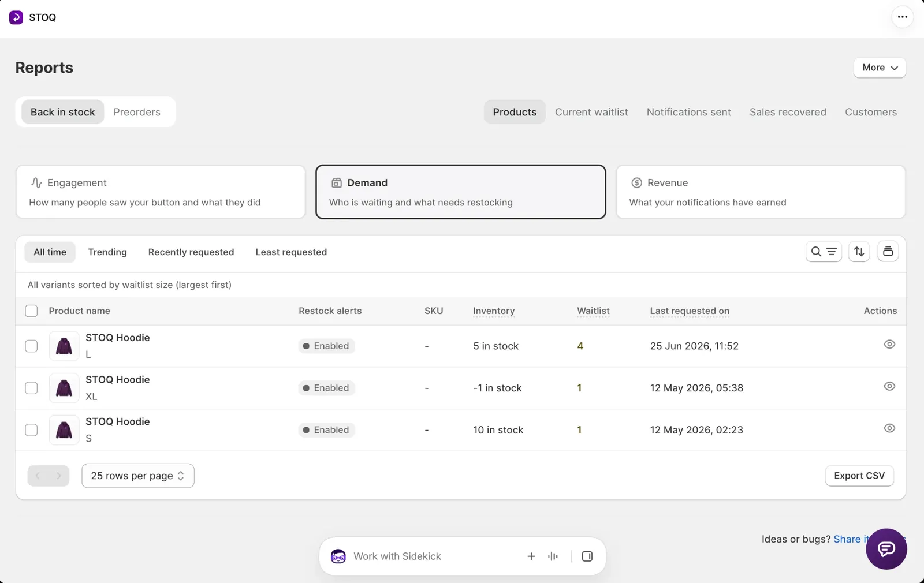Open the 25 rows per page selector
The image size is (924, 583).
point(138,476)
